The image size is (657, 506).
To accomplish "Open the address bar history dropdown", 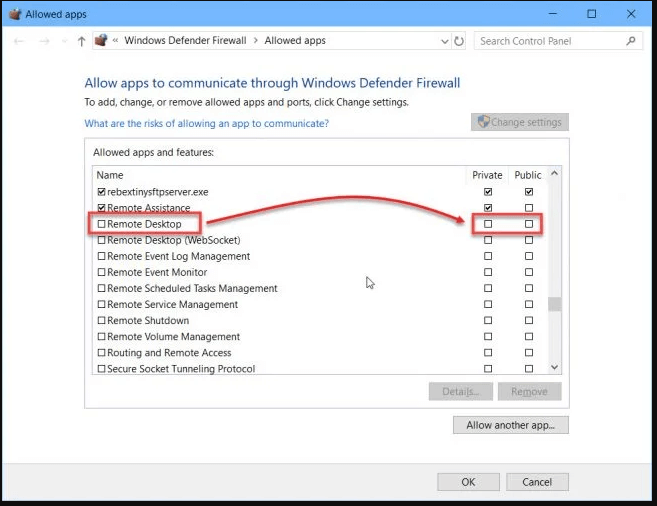I will pyautogui.click(x=445, y=41).
